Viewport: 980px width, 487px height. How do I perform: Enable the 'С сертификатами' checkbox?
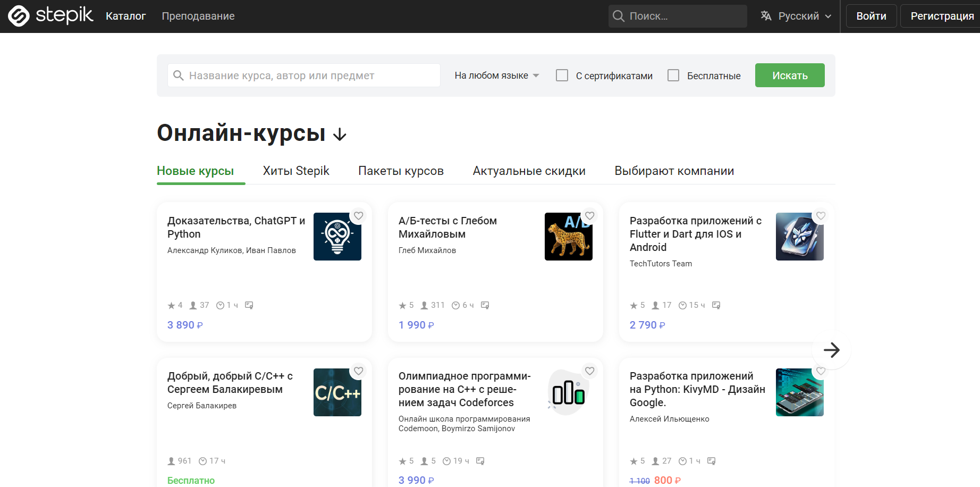562,75
